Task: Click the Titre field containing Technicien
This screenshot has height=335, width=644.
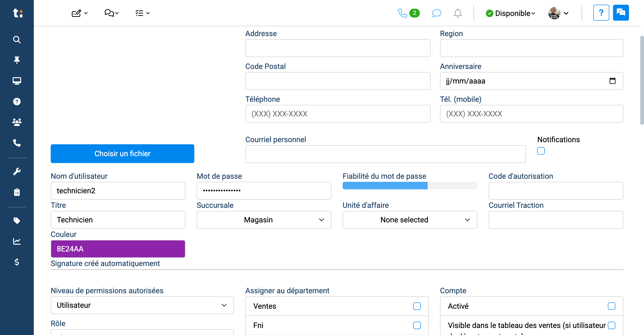Action: (x=118, y=220)
